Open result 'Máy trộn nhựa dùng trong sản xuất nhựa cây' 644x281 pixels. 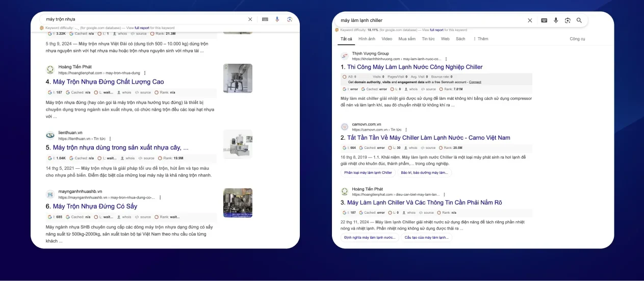pos(120,147)
